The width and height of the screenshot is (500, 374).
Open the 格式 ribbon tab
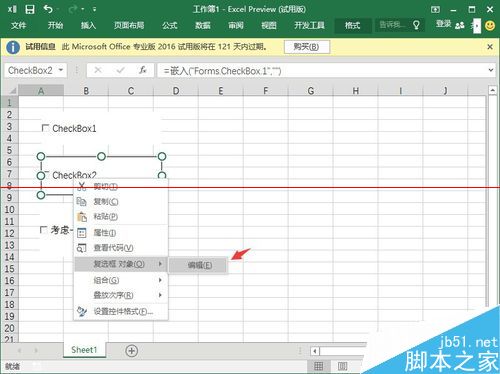[x=353, y=25]
